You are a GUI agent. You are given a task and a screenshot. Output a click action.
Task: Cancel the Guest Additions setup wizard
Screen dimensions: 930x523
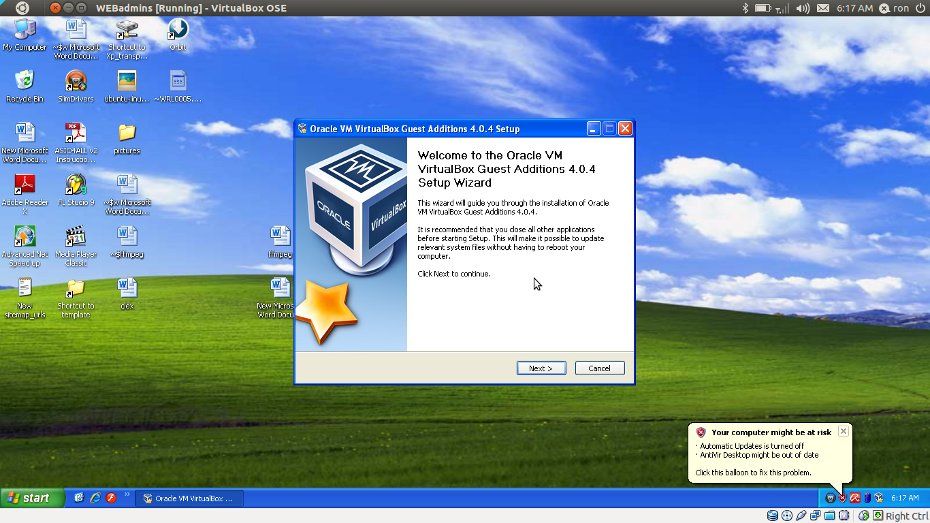[599, 368]
